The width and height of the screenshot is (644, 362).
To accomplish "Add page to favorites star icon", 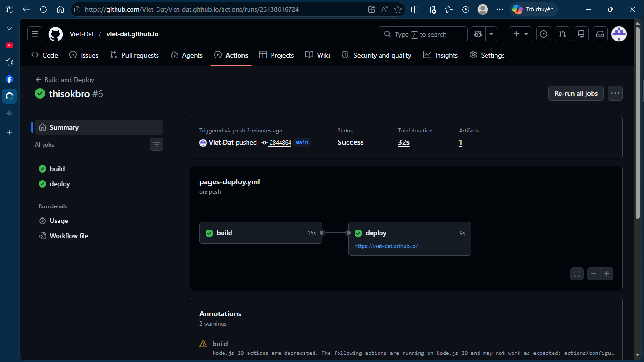I will pyautogui.click(x=398, y=9).
